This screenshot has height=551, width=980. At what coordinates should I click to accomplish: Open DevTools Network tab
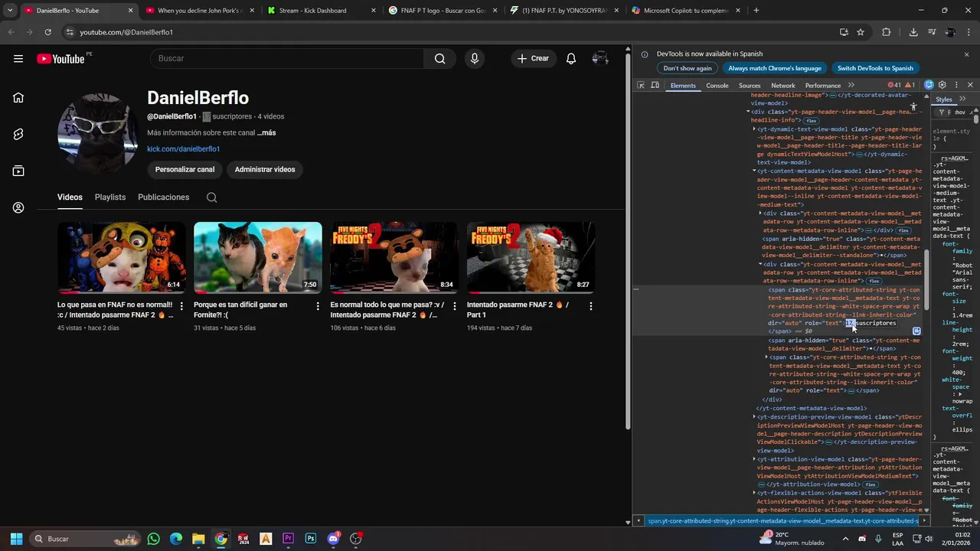tap(782, 86)
